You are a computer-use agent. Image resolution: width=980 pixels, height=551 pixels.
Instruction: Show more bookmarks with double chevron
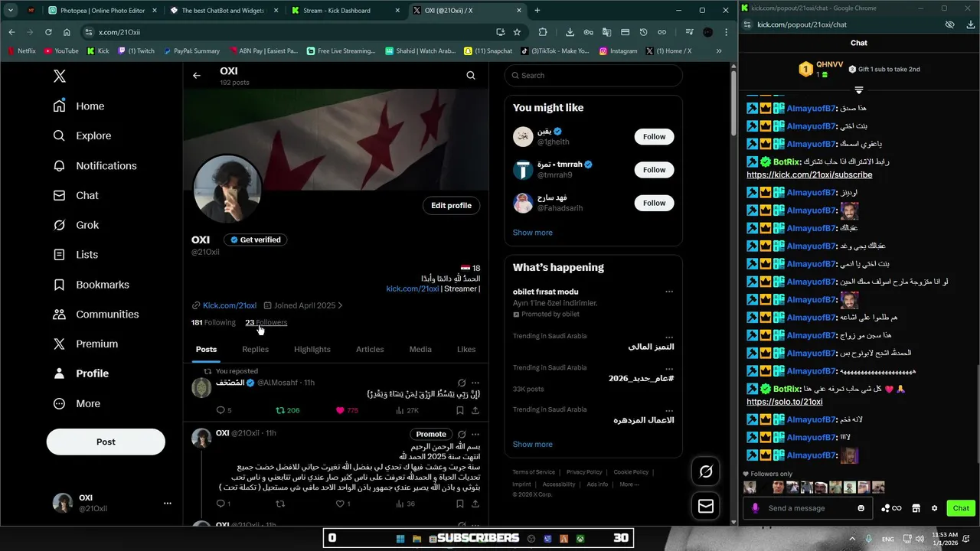click(x=719, y=51)
